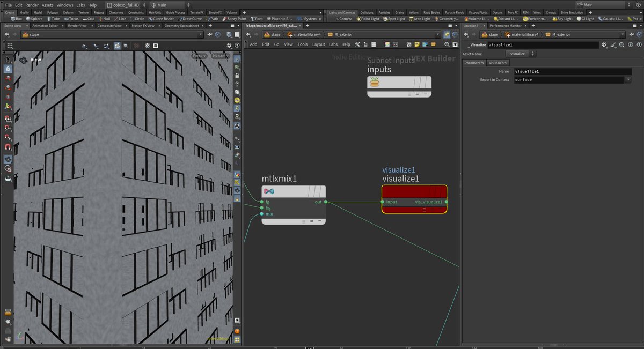The width and height of the screenshot is (644, 349).
Task: Select the Sphere shelf tool
Action: point(33,19)
